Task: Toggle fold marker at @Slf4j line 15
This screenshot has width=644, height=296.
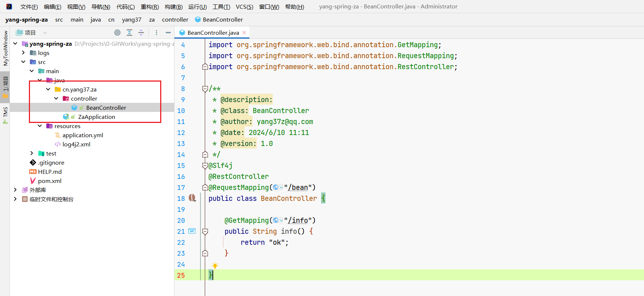Action: click(205, 165)
